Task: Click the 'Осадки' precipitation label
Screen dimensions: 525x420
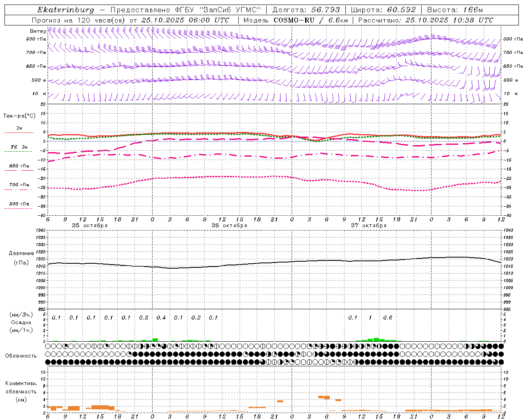Action: click(x=21, y=322)
